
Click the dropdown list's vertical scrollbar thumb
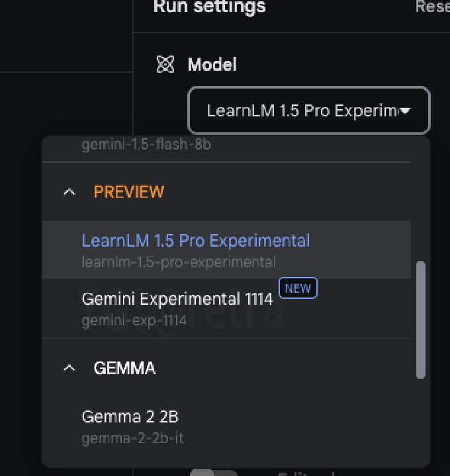(420, 320)
